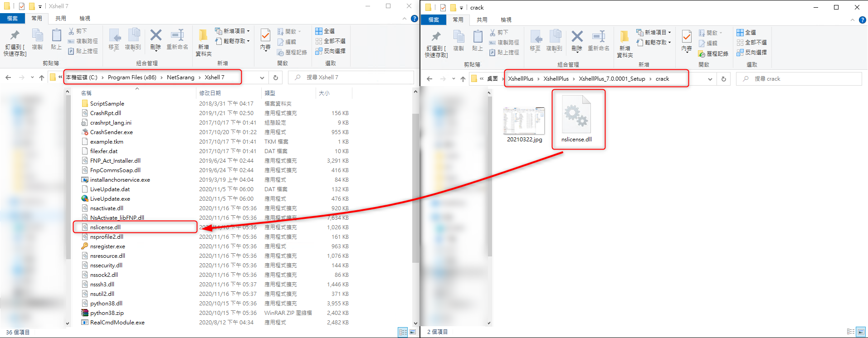Click Move to (移至) in Xshell 7 ribbon

114,39
